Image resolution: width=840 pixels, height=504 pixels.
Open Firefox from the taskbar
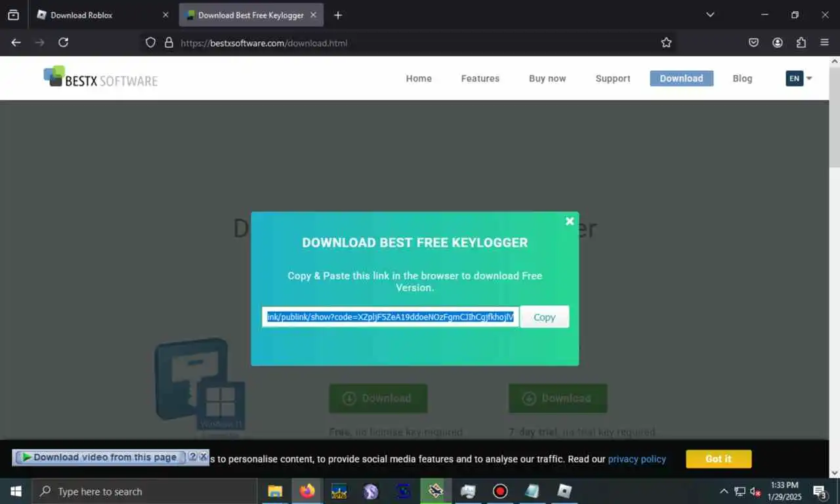306,491
